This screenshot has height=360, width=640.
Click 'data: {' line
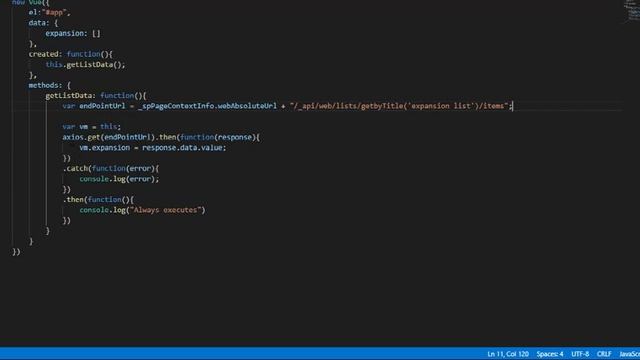point(43,23)
